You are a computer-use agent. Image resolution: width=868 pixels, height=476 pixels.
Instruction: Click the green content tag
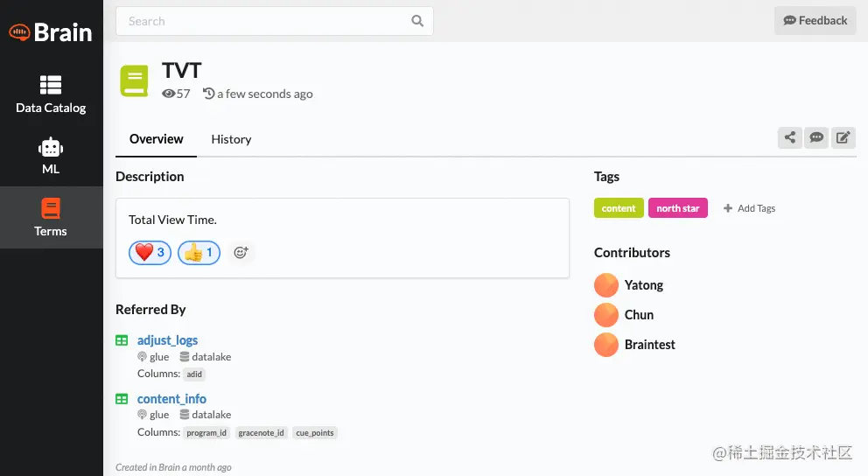point(619,208)
